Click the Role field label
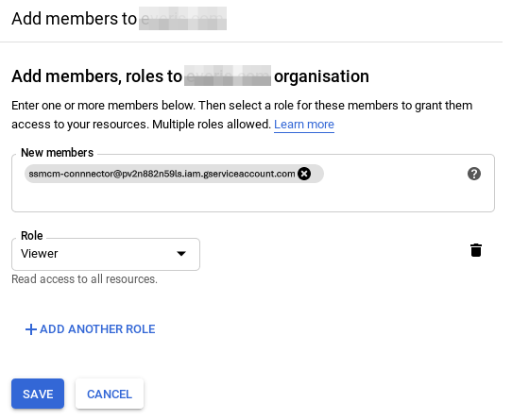 (x=32, y=235)
